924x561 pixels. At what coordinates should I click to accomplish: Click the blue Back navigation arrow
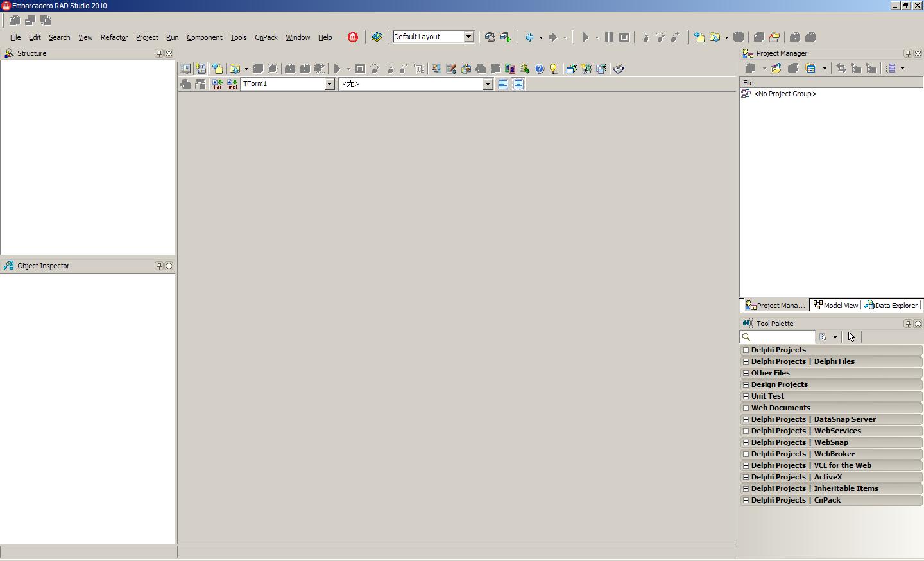(529, 37)
